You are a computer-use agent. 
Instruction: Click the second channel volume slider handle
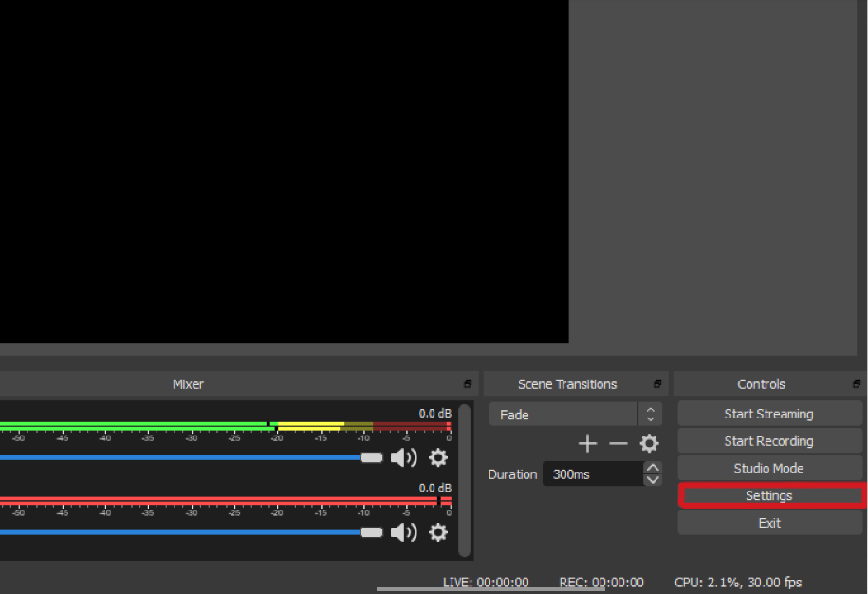pos(372,532)
